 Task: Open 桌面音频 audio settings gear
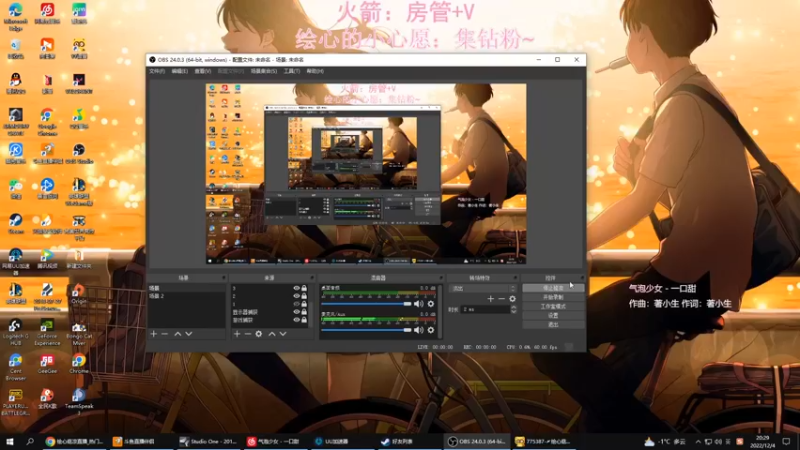[431, 304]
